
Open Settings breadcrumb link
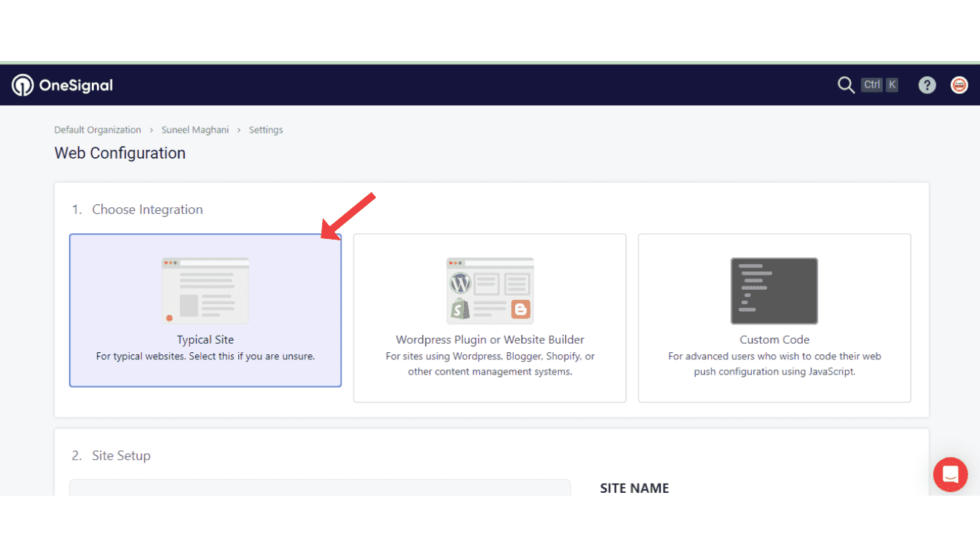[x=265, y=130]
